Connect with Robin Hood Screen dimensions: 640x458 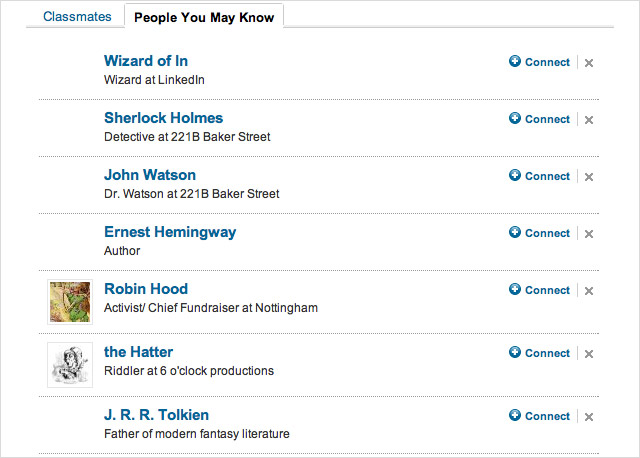coord(539,290)
